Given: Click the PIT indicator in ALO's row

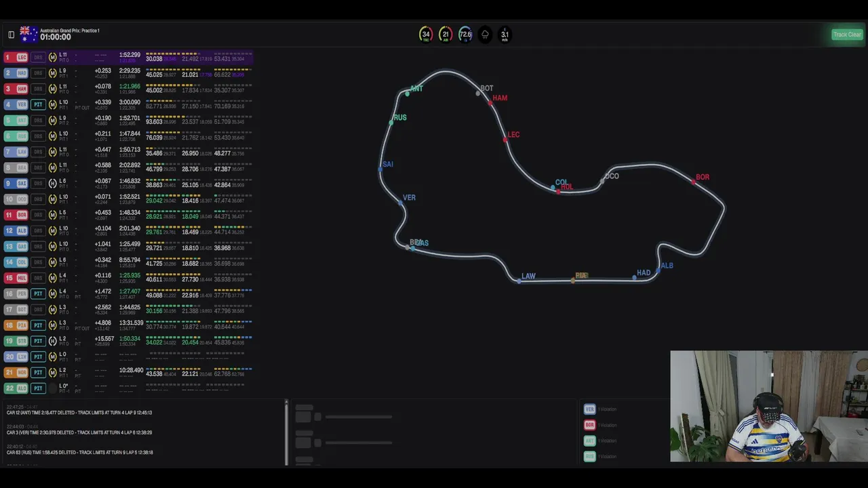Looking at the screenshot, I should pyautogui.click(x=38, y=388).
